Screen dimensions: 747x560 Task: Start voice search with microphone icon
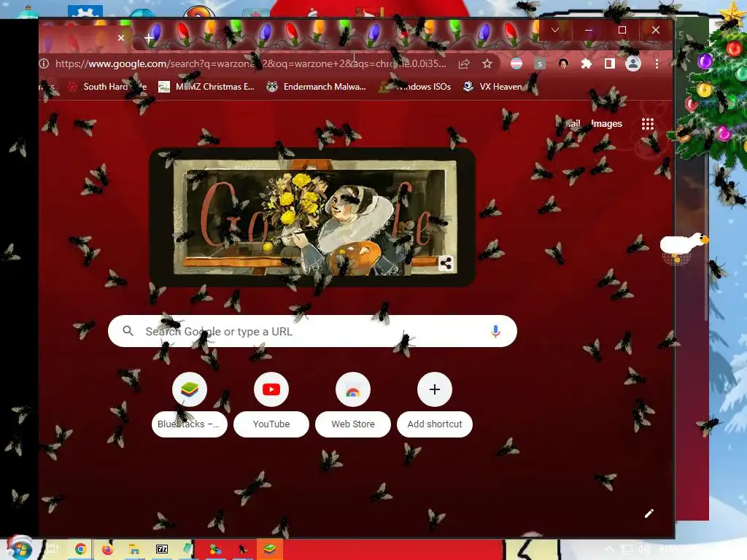click(495, 331)
